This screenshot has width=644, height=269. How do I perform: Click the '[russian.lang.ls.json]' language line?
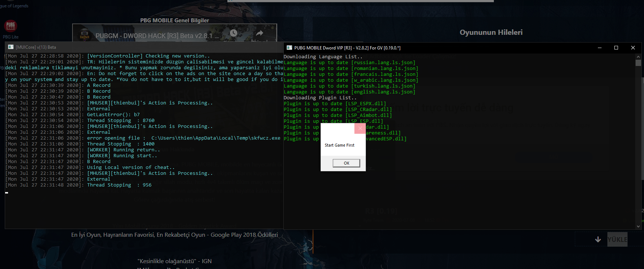click(x=350, y=63)
